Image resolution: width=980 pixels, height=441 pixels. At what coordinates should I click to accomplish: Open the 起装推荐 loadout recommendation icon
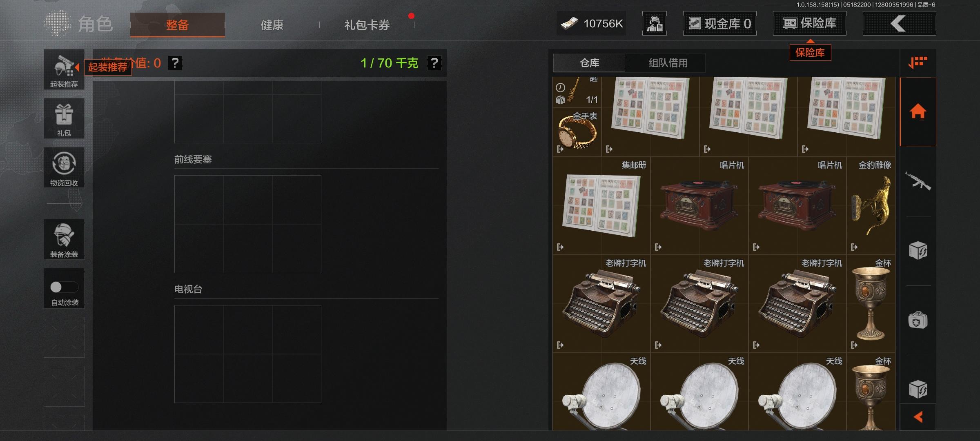tap(64, 69)
